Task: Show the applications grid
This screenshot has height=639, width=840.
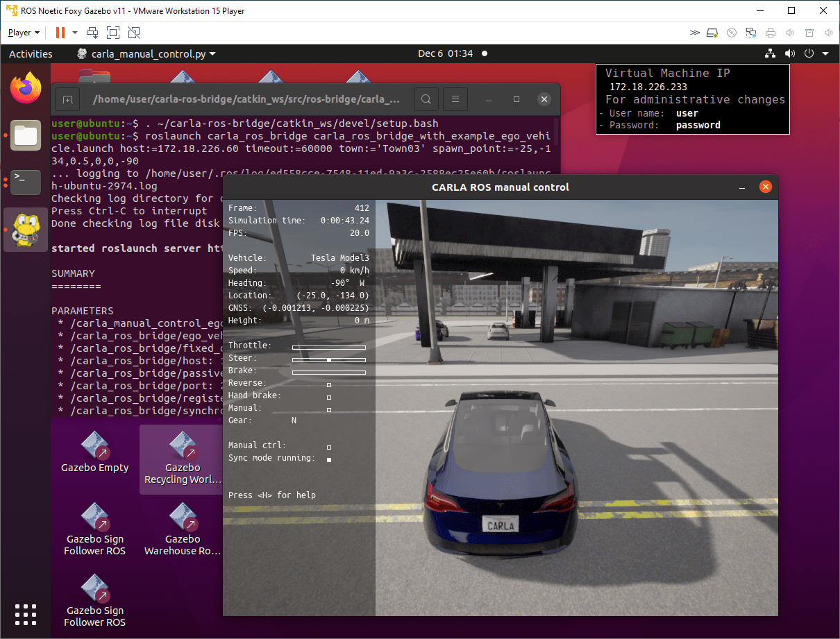Action: [x=26, y=614]
